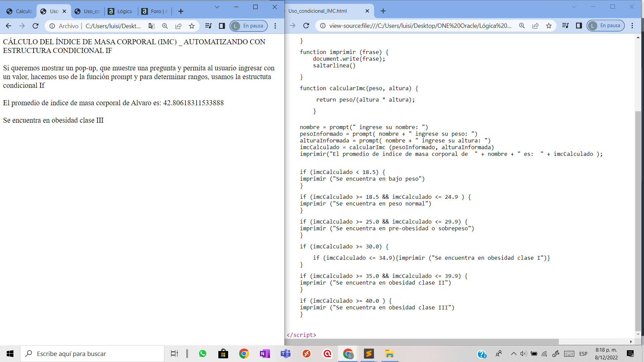Select the 'Uso_co' tab
This screenshot has height=362, width=644.
point(88,11)
